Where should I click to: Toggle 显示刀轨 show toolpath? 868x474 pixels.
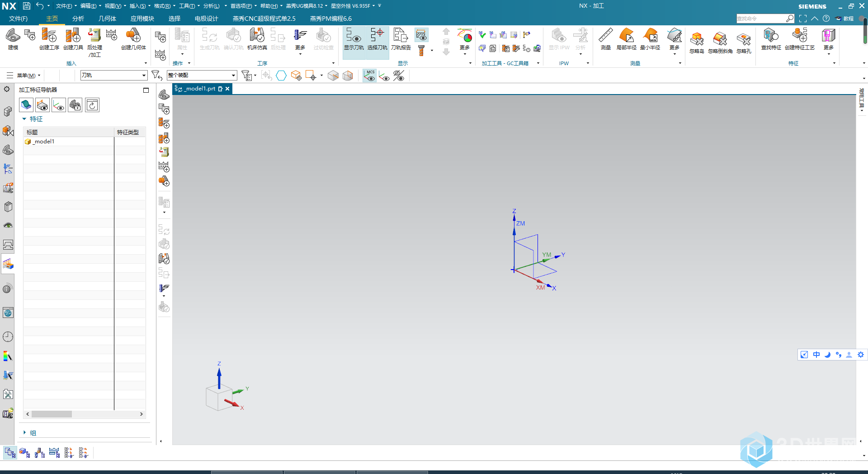point(354,43)
